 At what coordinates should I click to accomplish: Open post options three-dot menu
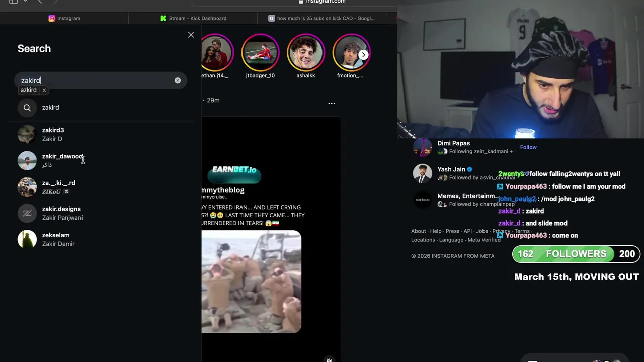click(x=332, y=103)
